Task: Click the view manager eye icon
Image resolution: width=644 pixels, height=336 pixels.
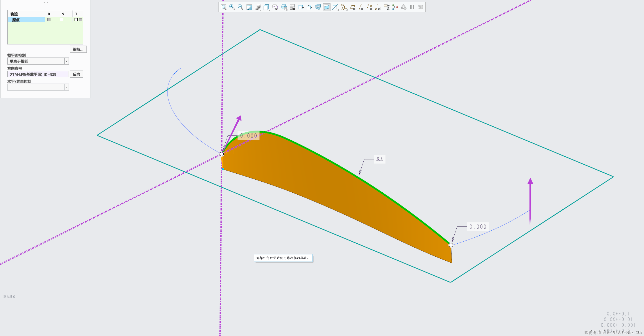Action: coord(275,7)
